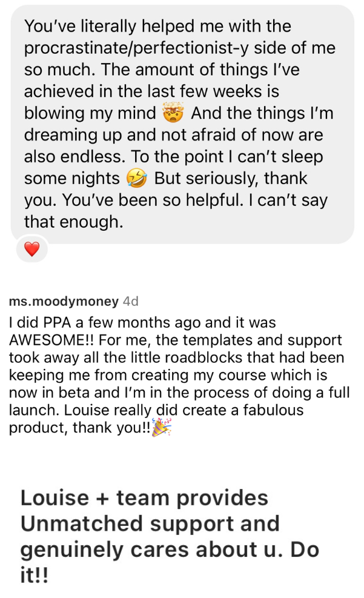The width and height of the screenshot is (364, 598).
Task: Tap the red heart reaction
Action: click(x=31, y=248)
